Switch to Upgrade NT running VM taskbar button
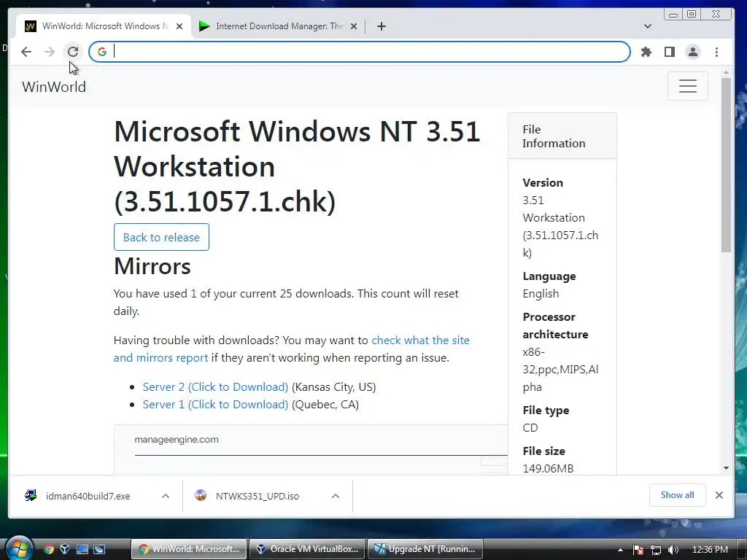Image resolution: width=747 pixels, height=560 pixels. [426, 549]
